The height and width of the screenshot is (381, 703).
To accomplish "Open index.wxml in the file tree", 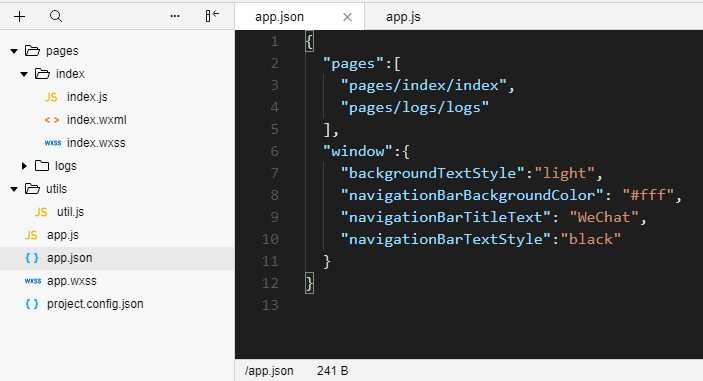I will pos(96,120).
